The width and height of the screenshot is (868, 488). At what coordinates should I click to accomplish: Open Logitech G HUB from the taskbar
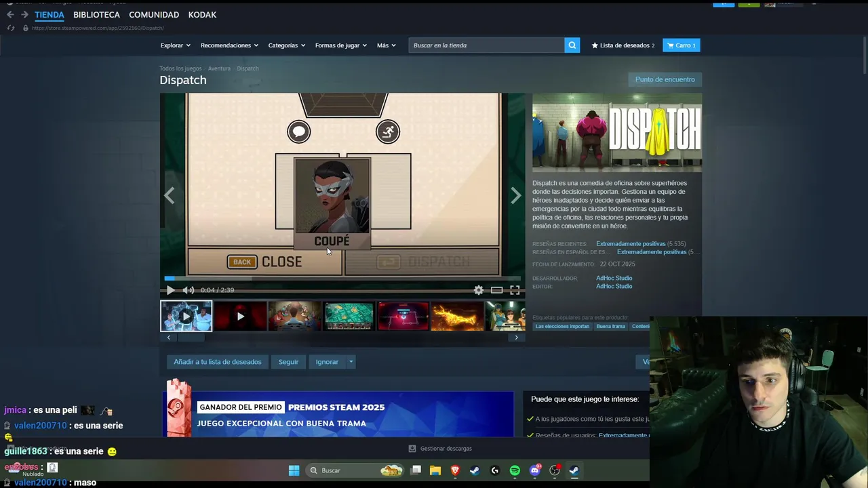494,470
